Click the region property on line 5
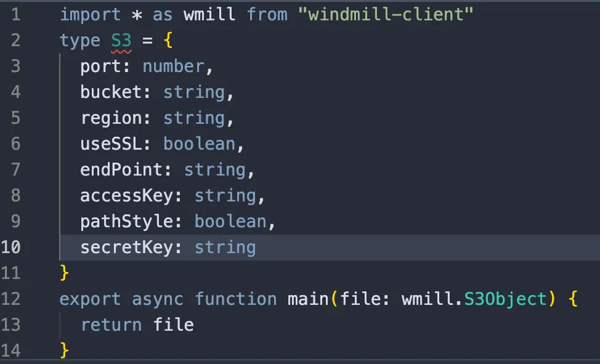Viewport: 600px width, 364px height. tap(111, 118)
